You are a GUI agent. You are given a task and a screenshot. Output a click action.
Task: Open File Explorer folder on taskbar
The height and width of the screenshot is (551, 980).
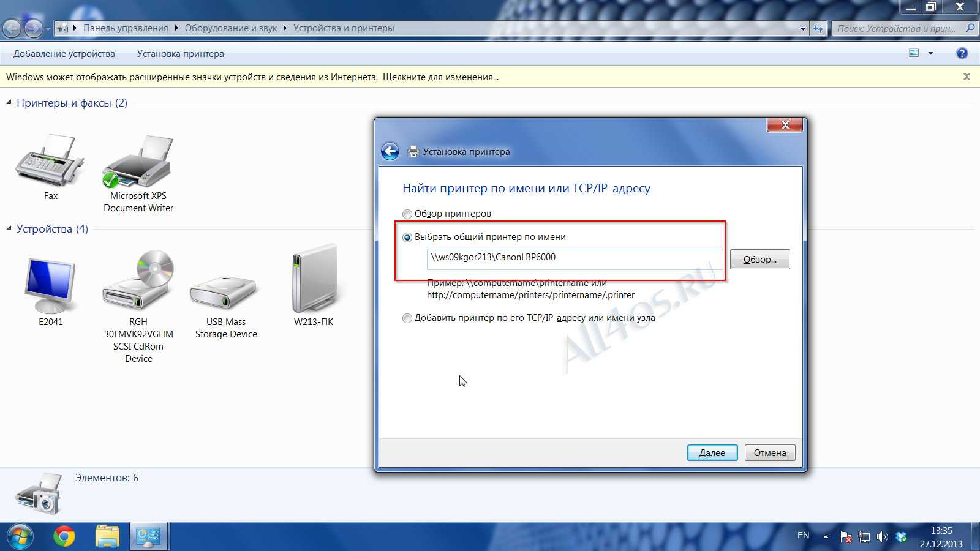[107, 537]
